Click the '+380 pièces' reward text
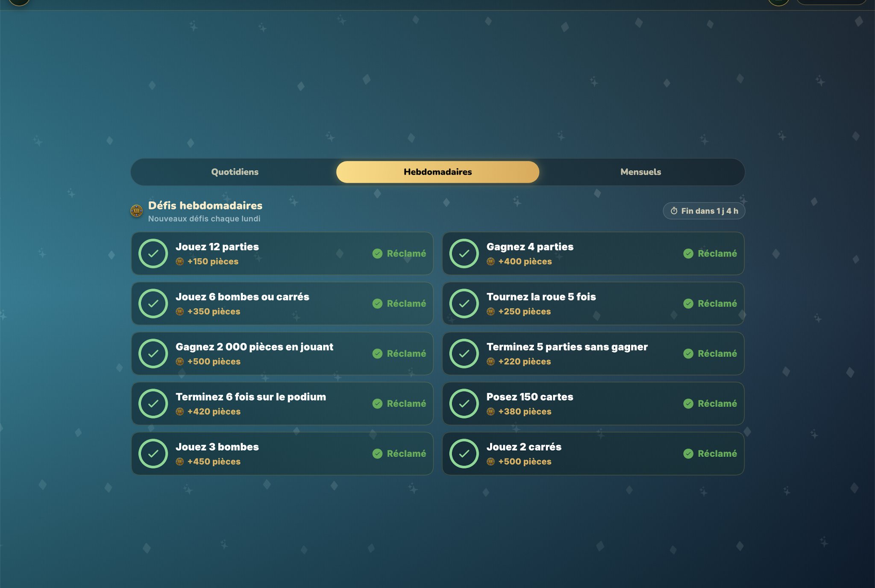This screenshot has height=588, width=875. (525, 412)
